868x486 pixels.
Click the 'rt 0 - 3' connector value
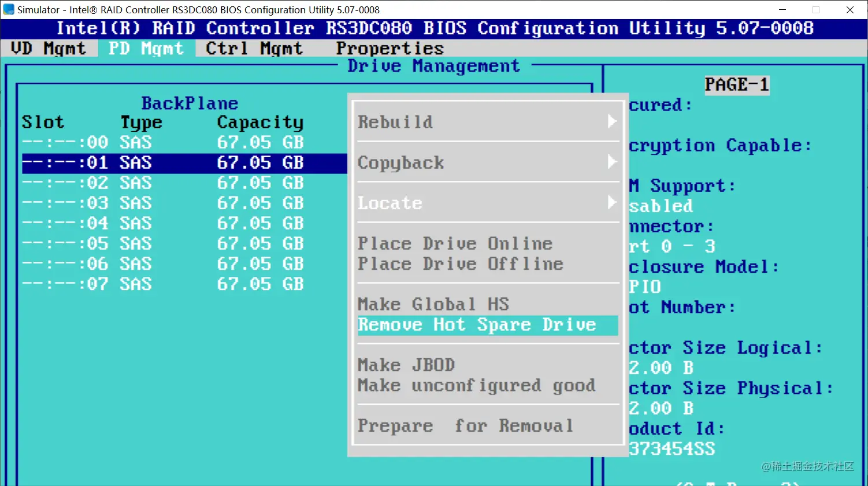coord(672,247)
